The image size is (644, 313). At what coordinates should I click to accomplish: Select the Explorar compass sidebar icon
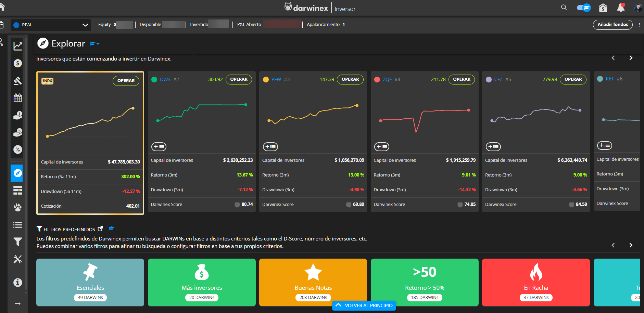tap(17, 173)
